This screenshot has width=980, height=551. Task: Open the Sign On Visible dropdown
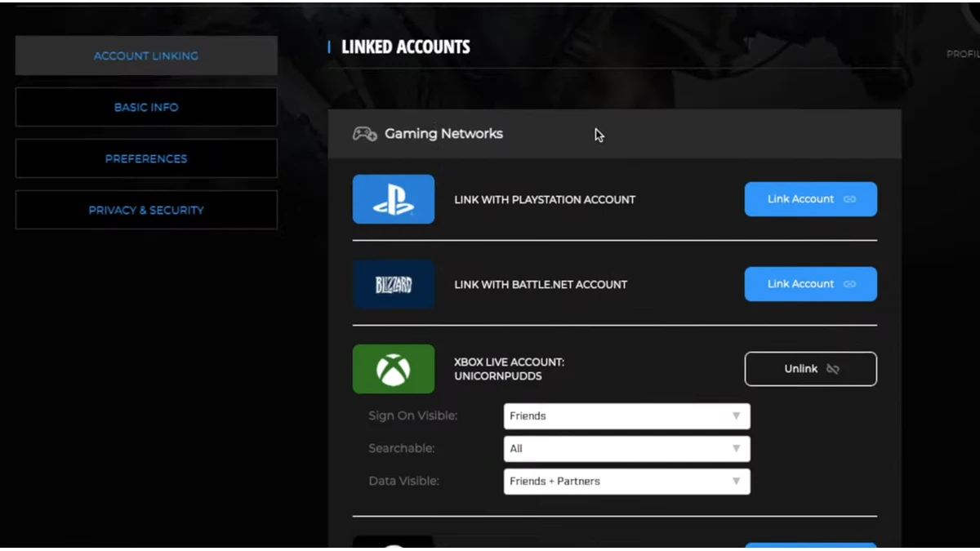click(626, 415)
